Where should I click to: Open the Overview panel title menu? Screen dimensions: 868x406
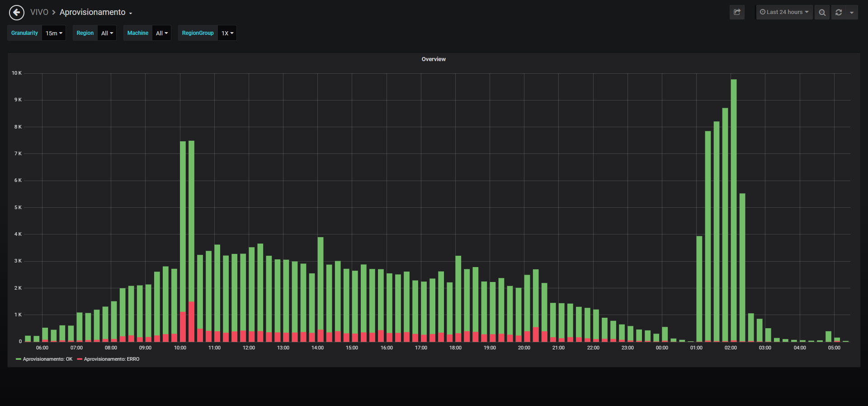(434, 59)
